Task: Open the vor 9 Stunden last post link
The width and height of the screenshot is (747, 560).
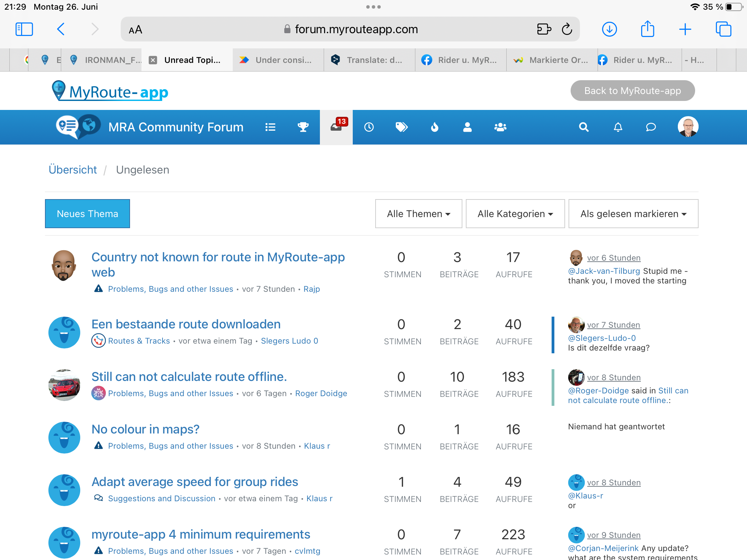Action: click(x=614, y=535)
